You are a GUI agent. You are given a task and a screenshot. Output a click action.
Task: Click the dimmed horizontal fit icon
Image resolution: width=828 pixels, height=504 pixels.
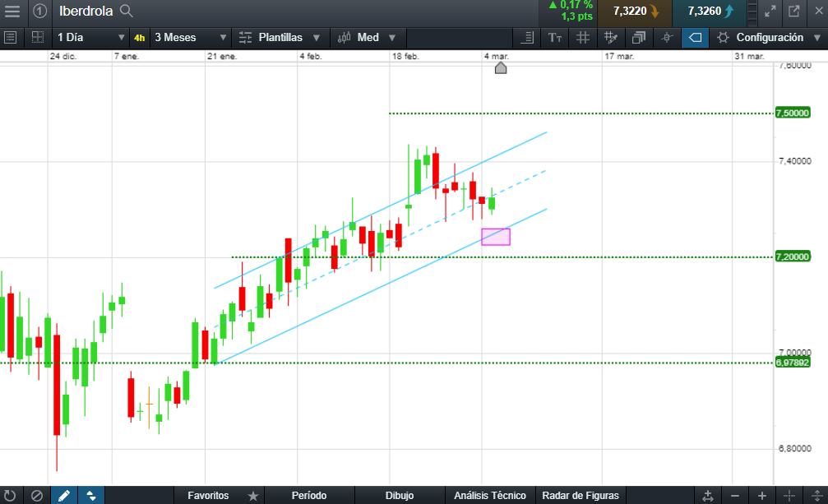pos(789,496)
